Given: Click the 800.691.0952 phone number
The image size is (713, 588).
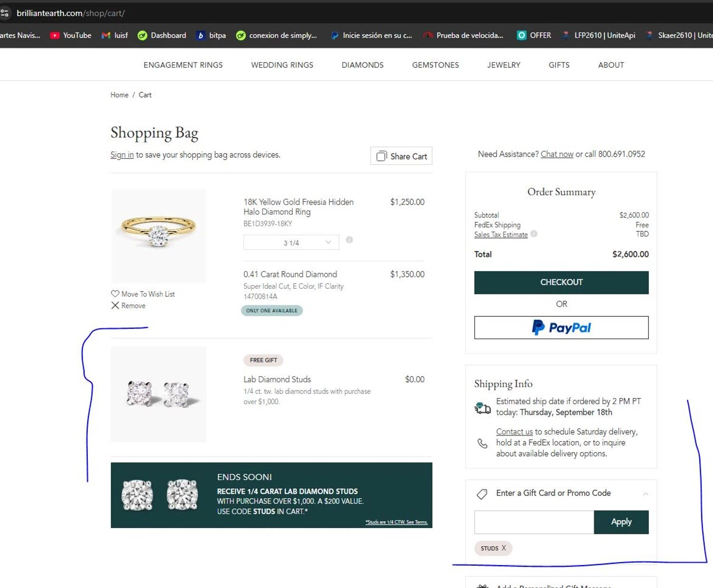Looking at the screenshot, I should click(621, 154).
